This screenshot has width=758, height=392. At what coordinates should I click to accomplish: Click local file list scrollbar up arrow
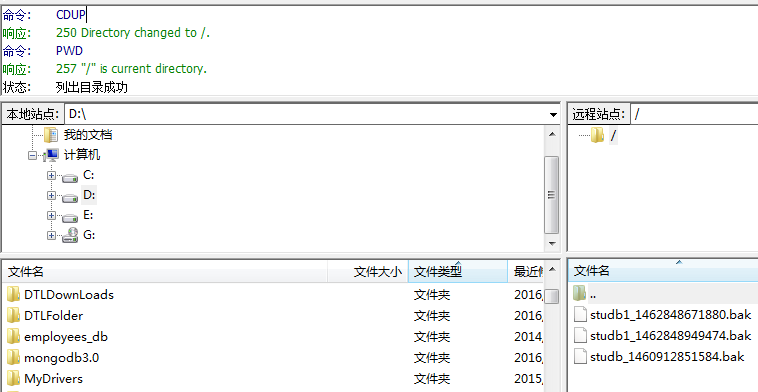pyautogui.click(x=552, y=270)
